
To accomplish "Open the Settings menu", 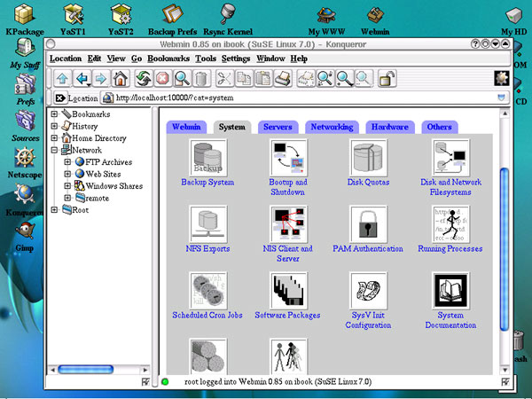I will click(236, 59).
